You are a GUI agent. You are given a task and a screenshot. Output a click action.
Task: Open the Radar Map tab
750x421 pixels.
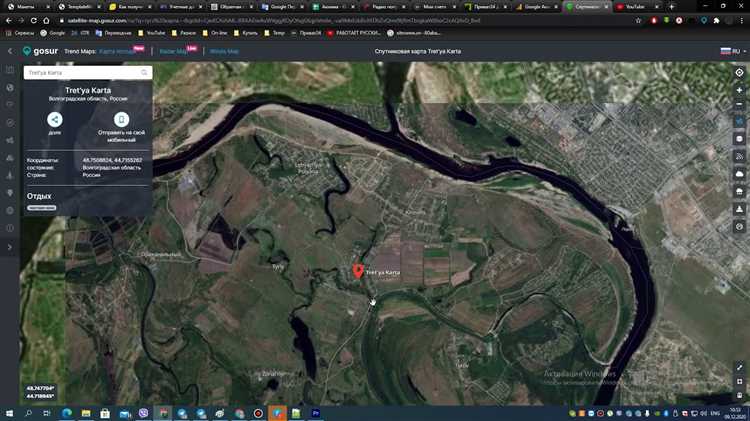173,51
